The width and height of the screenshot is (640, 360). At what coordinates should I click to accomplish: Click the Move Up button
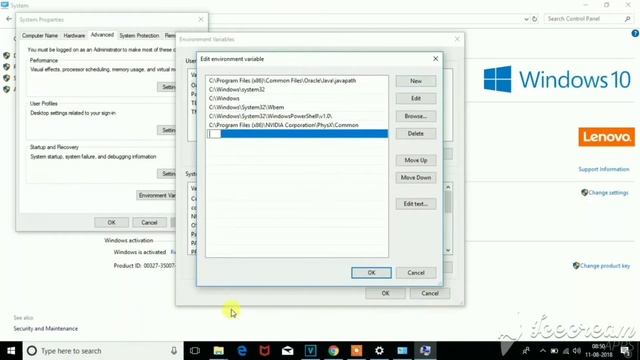point(416,160)
